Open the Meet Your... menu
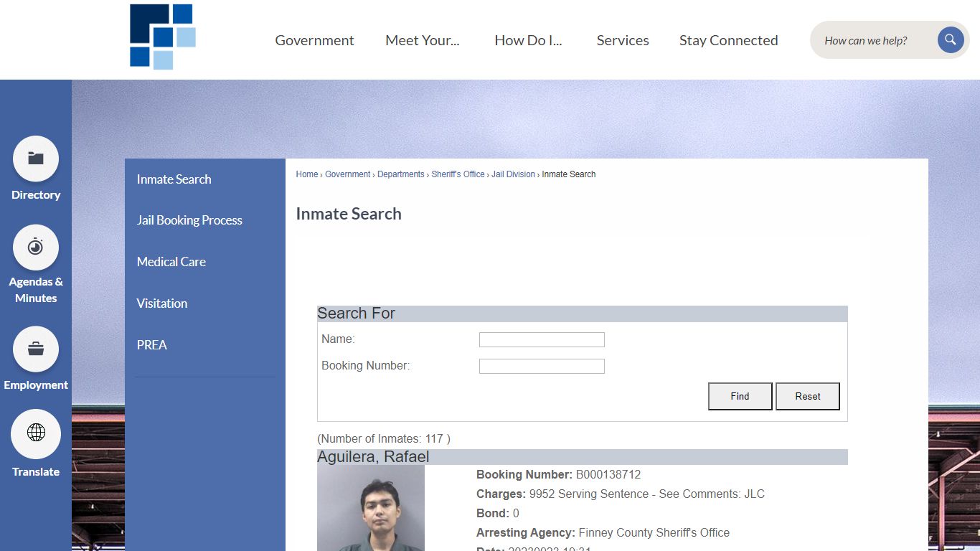 [423, 40]
